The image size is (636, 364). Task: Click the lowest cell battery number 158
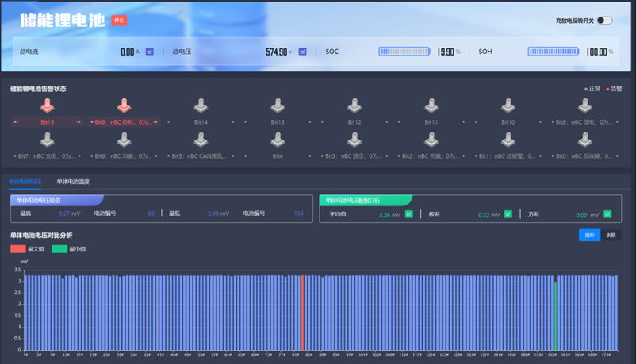click(x=298, y=213)
